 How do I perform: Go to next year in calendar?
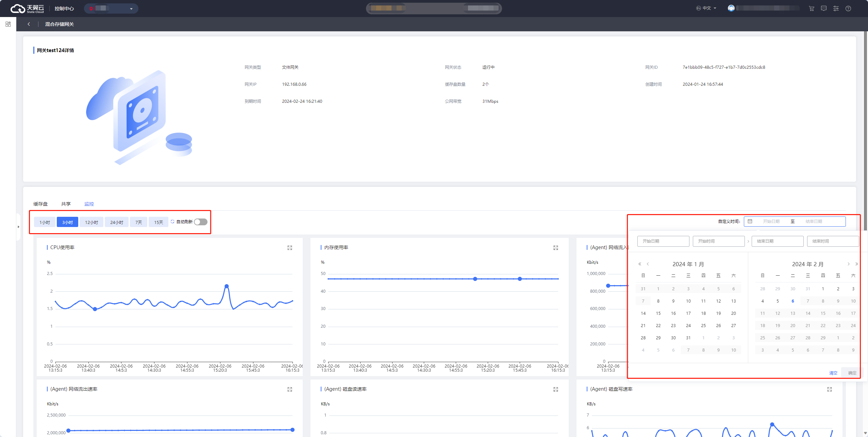[857, 264]
